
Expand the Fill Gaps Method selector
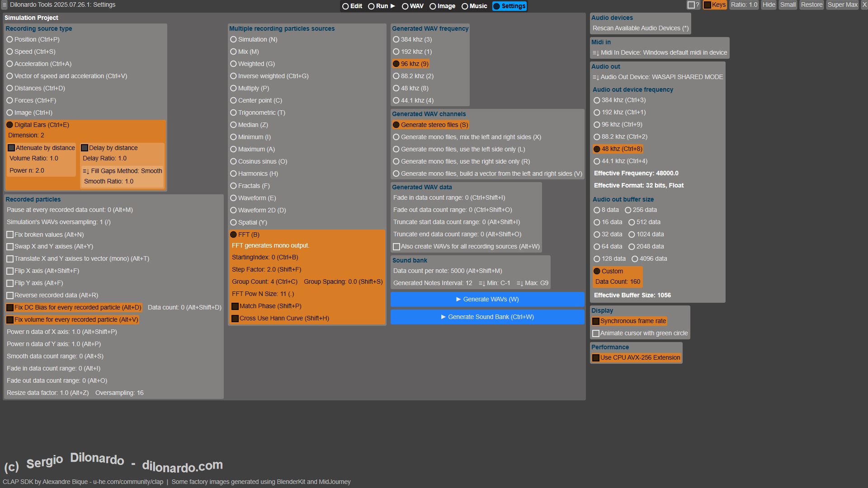[122, 171]
